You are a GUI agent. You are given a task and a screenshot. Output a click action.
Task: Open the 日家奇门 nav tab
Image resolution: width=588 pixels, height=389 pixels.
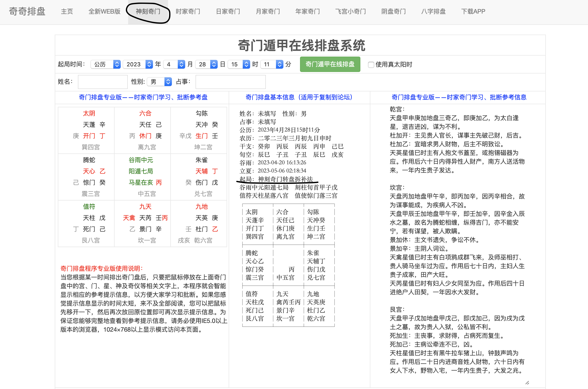click(228, 12)
